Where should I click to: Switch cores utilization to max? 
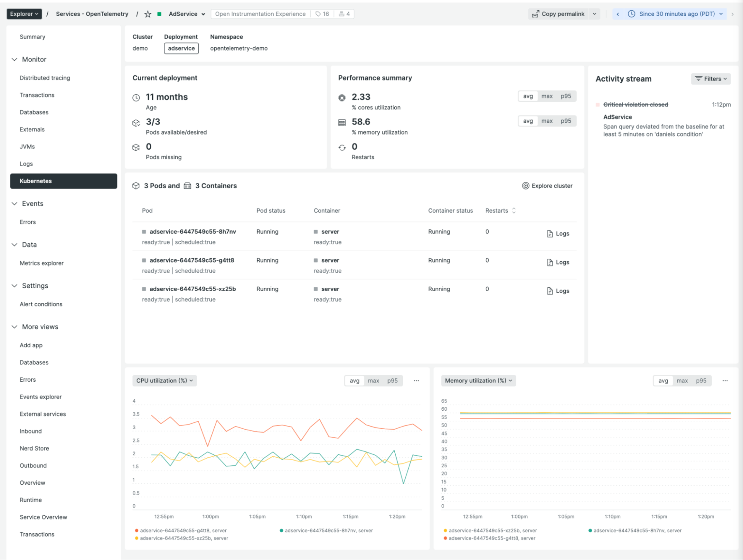pos(547,96)
